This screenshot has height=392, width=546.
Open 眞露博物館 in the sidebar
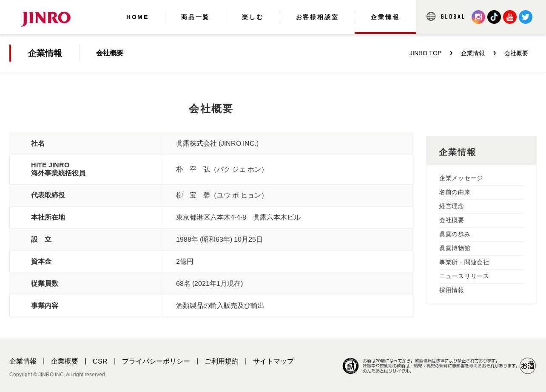455,248
